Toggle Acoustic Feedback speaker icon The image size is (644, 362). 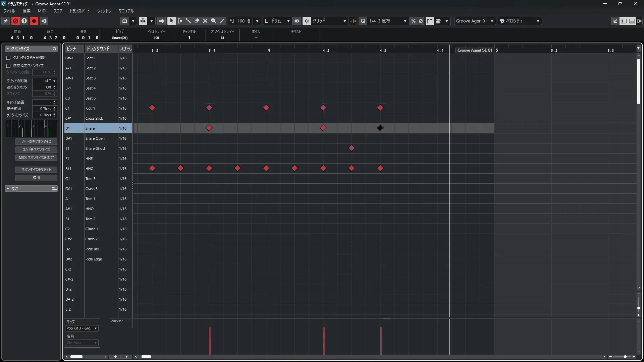click(x=161, y=21)
